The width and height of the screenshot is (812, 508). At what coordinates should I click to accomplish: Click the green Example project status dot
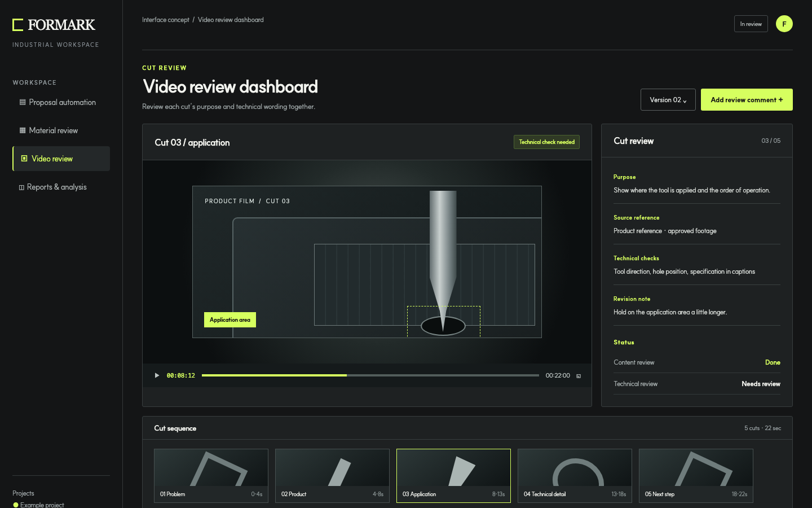coord(16,505)
